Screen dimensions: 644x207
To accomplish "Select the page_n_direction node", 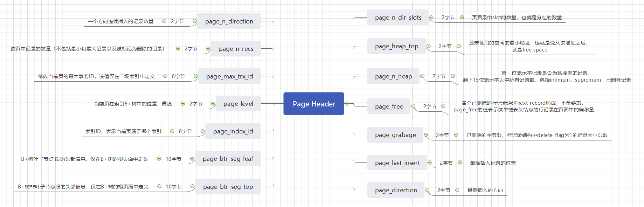I will point(229,21).
